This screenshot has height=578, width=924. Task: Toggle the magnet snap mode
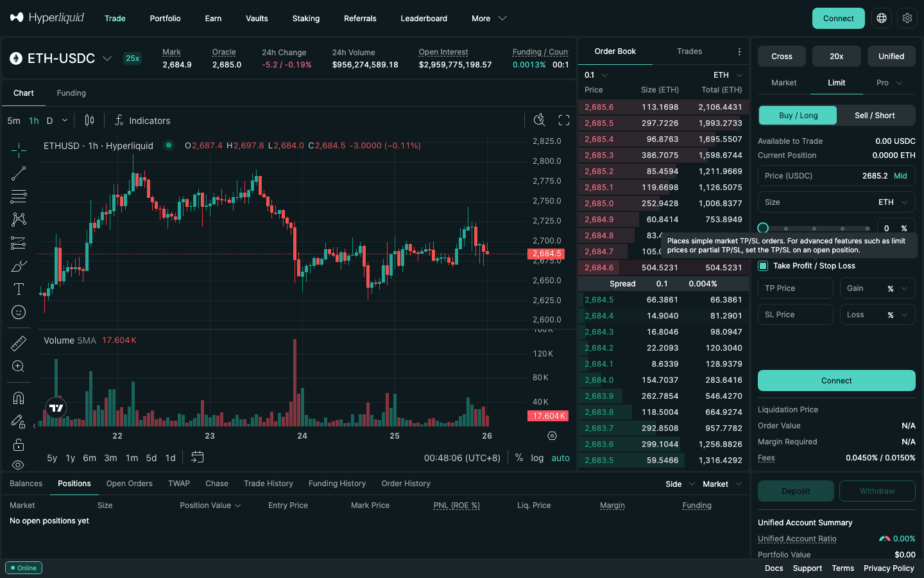point(19,398)
